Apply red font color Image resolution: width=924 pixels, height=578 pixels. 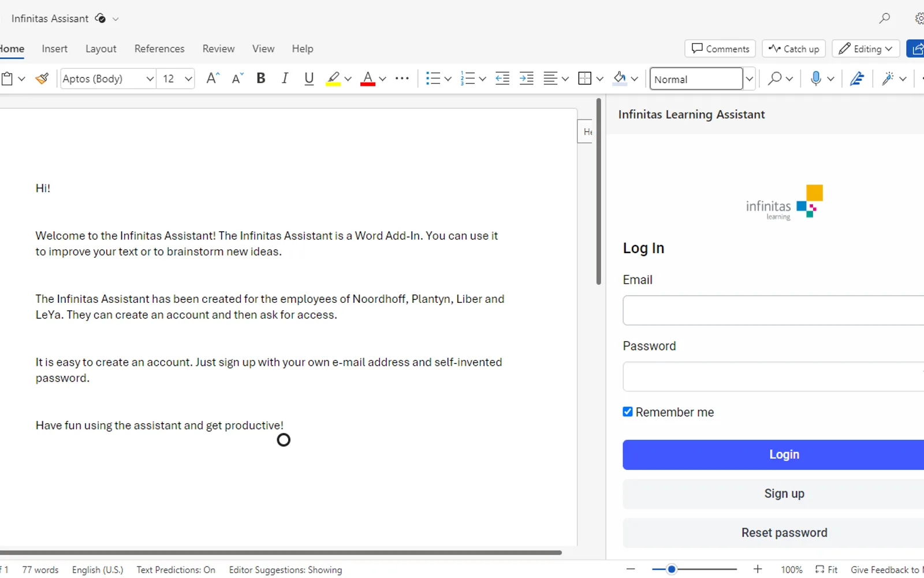point(368,79)
